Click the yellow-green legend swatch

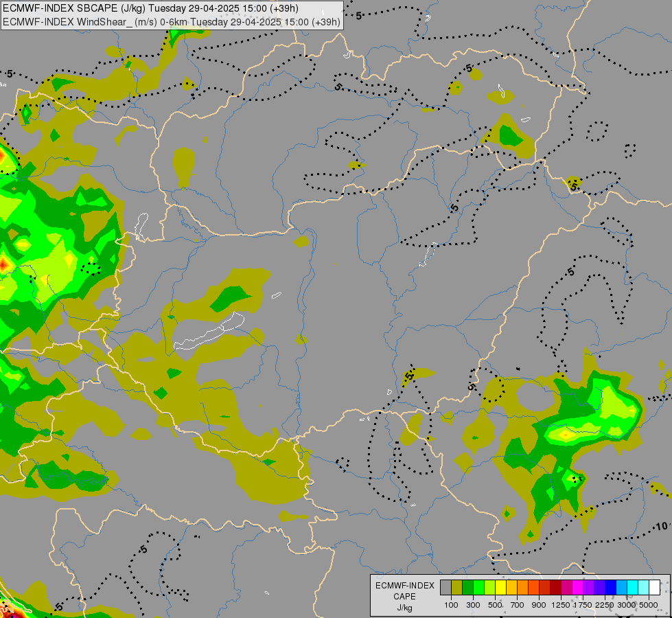pyautogui.click(x=490, y=588)
